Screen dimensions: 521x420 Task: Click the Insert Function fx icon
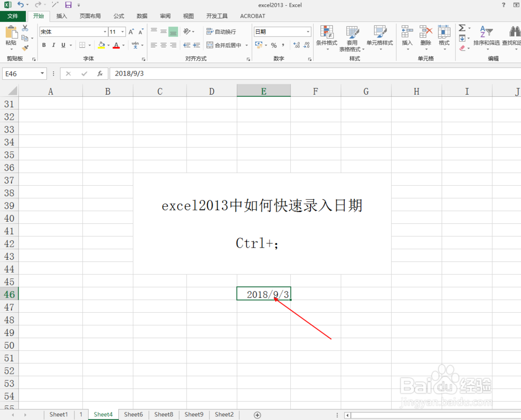pos(100,73)
